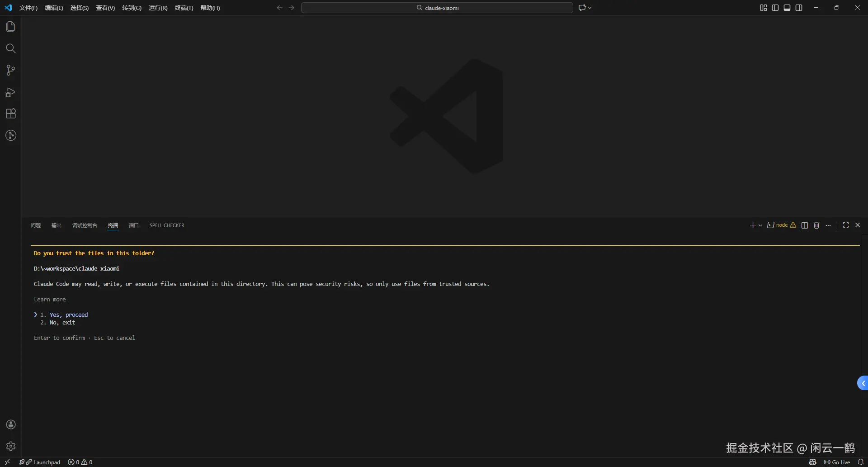Open the 选择(S) menu

80,8
